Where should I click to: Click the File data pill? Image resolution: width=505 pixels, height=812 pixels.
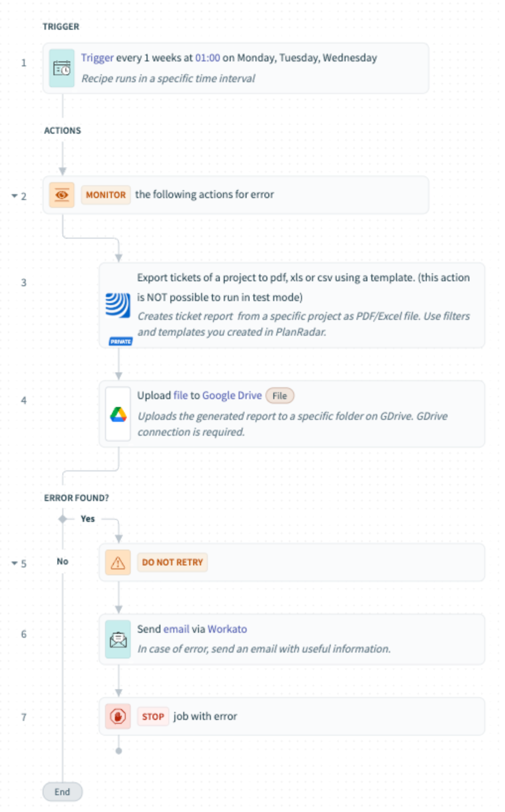pyautogui.click(x=280, y=396)
